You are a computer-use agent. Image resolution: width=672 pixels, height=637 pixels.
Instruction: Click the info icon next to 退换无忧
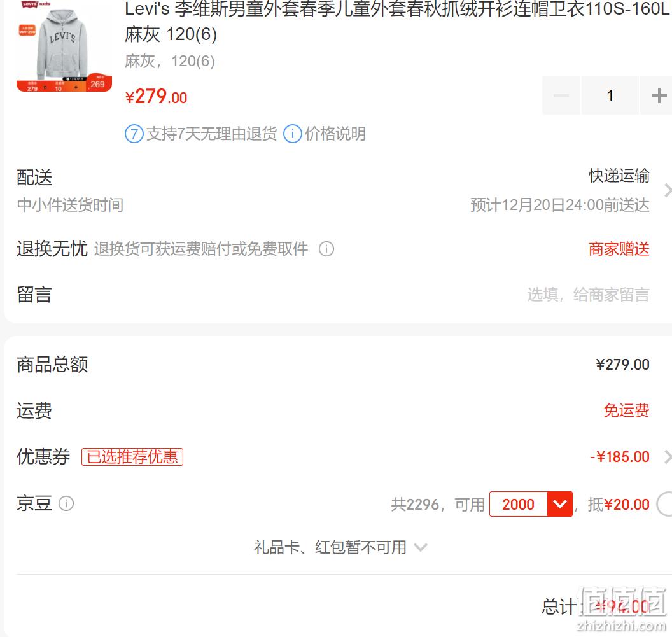pyautogui.click(x=326, y=249)
